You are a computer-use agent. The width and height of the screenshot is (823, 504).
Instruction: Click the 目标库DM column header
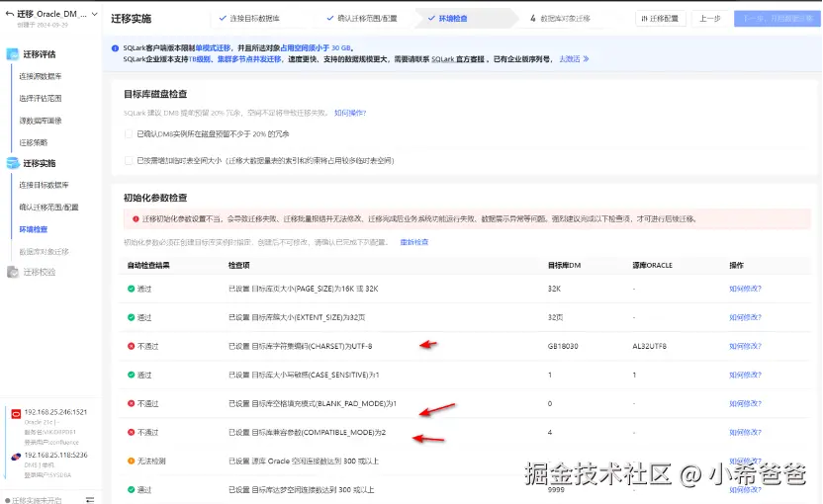[564, 266]
